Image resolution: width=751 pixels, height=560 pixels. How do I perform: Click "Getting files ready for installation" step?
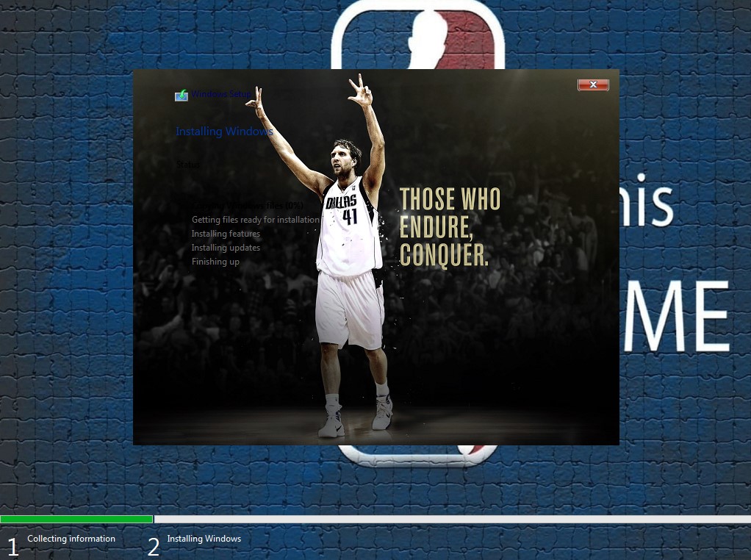tap(255, 220)
